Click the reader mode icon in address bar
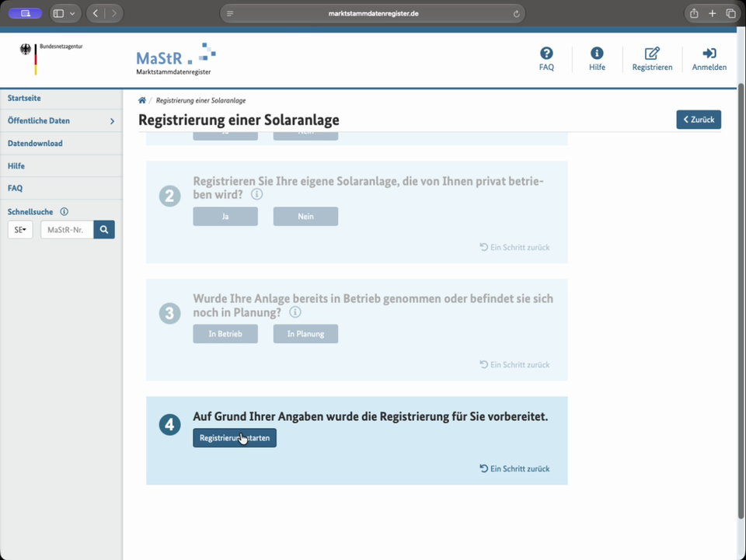This screenshot has height=560, width=746. pyautogui.click(x=230, y=13)
